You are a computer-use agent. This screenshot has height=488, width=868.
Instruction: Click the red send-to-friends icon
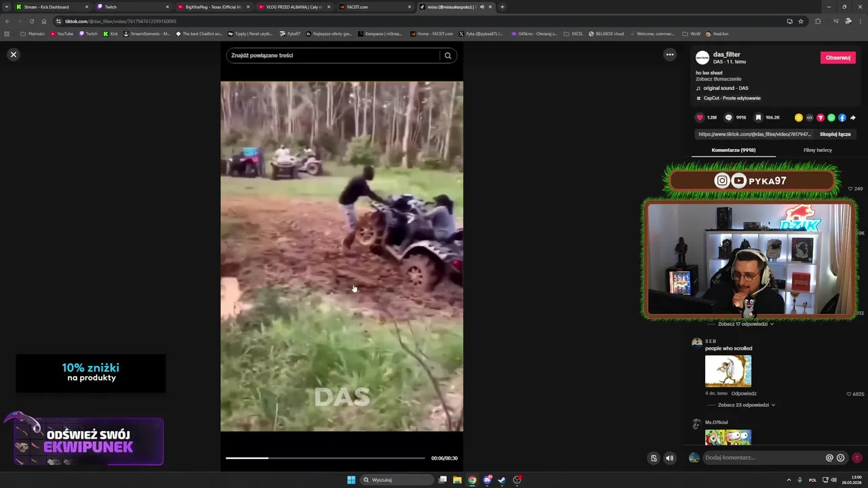(821, 117)
